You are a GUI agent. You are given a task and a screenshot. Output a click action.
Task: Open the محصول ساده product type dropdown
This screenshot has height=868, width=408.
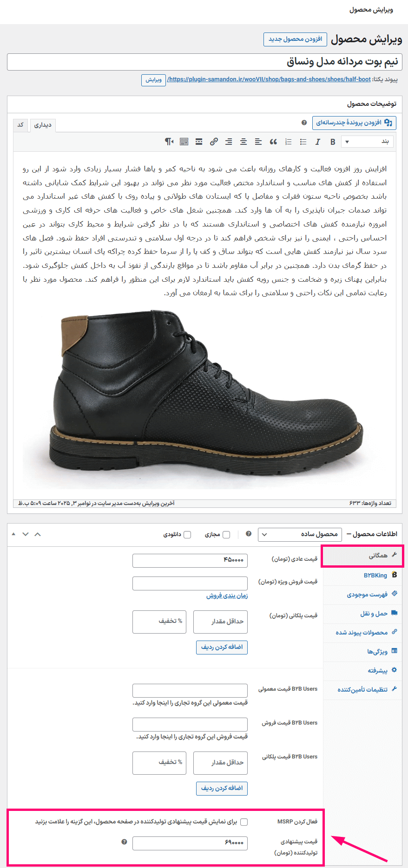(300, 534)
